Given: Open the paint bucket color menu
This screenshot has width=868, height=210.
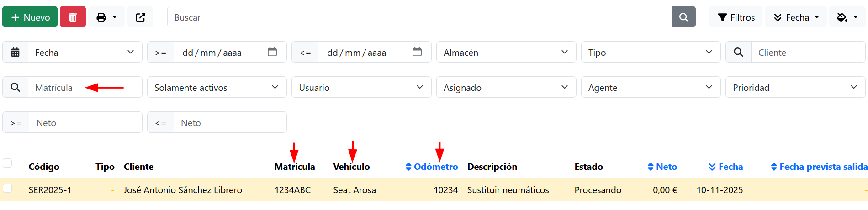Looking at the screenshot, I should [847, 17].
